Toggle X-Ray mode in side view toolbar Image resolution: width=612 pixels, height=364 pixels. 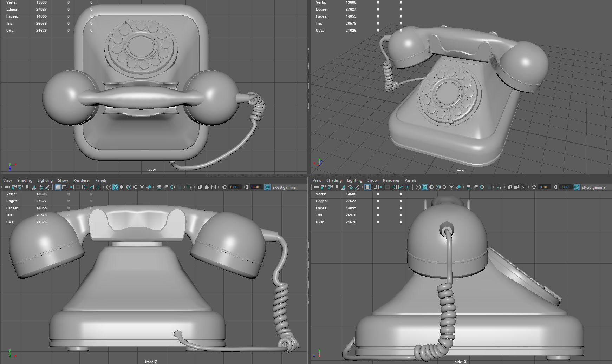[x=510, y=187]
